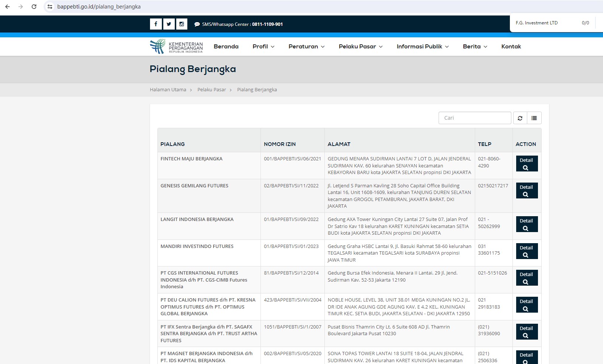Click the Pusat Bisnis Thamrin City address

click(x=389, y=330)
